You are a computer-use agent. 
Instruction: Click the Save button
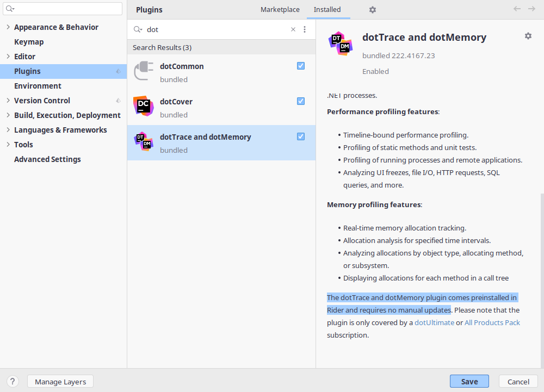pyautogui.click(x=469, y=381)
